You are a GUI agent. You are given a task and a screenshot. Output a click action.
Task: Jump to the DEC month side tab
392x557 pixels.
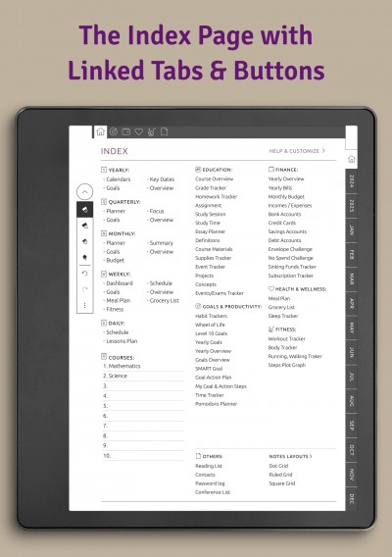coord(351,498)
